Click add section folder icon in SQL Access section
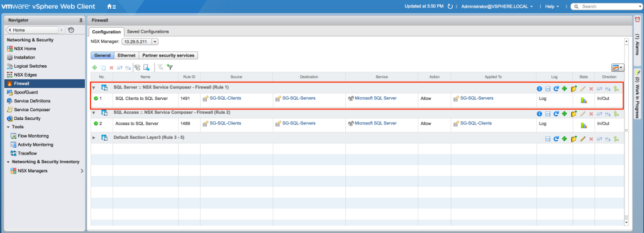The width and height of the screenshot is (644, 233). [x=574, y=114]
